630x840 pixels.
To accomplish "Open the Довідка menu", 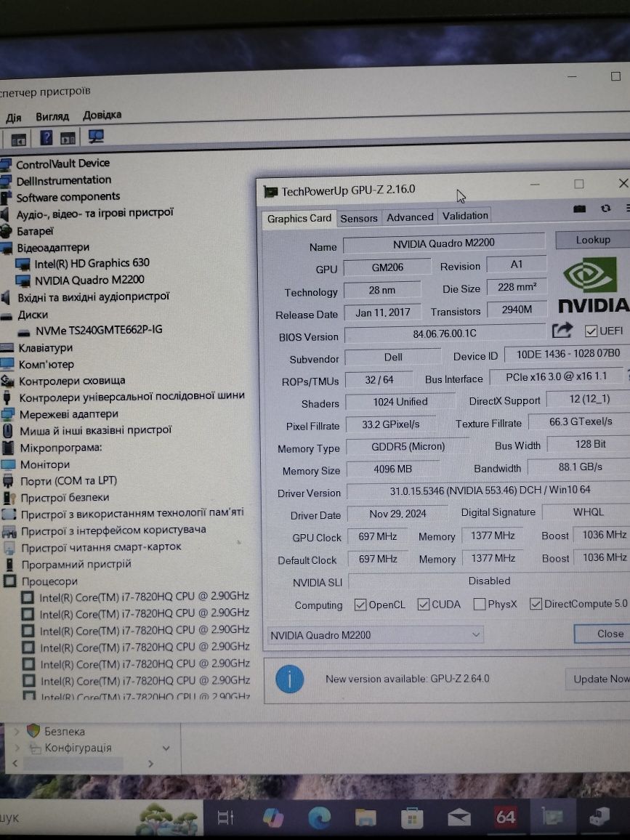I will pyautogui.click(x=102, y=116).
